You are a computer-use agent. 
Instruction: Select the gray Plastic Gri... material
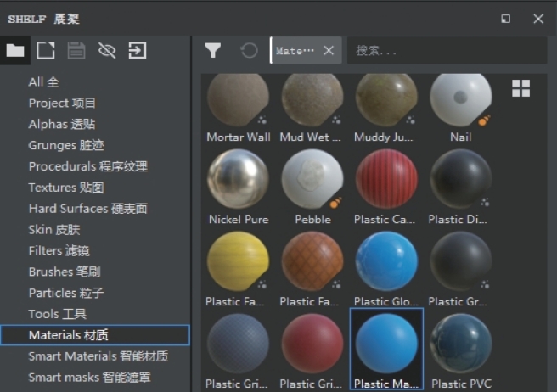(x=239, y=351)
